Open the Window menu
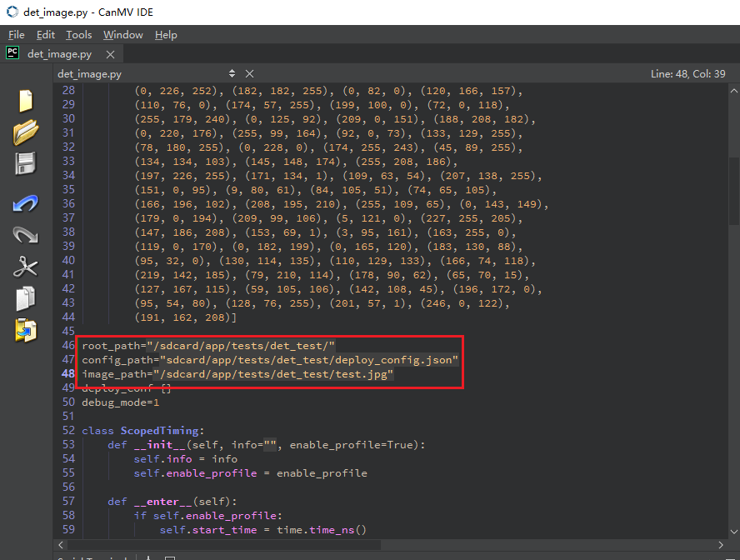 pyautogui.click(x=123, y=35)
